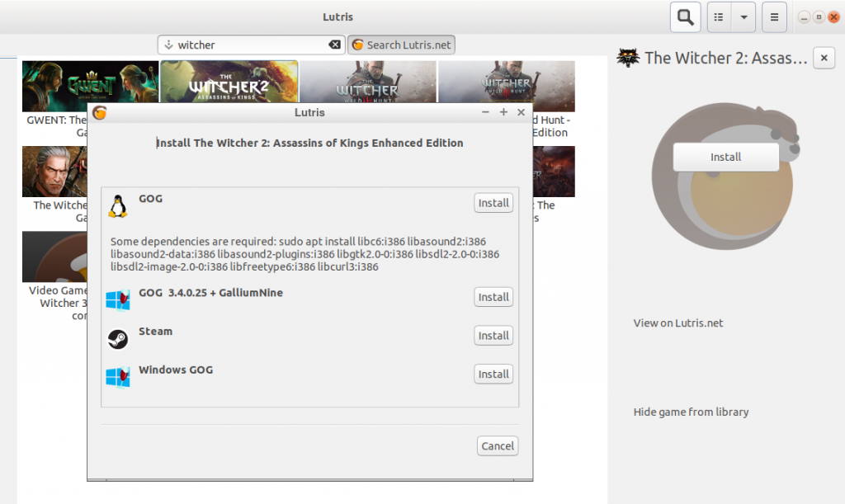This screenshot has height=504, width=845.
Task: Click the Steam installer label text
Action: click(156, 331)
